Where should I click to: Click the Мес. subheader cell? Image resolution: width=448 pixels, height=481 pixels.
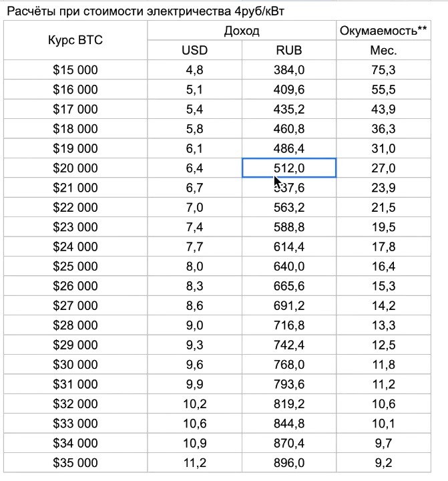383,50
